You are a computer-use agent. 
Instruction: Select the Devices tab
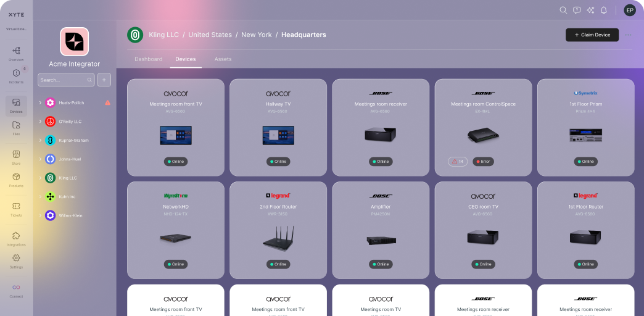click(x=186, y=59)
